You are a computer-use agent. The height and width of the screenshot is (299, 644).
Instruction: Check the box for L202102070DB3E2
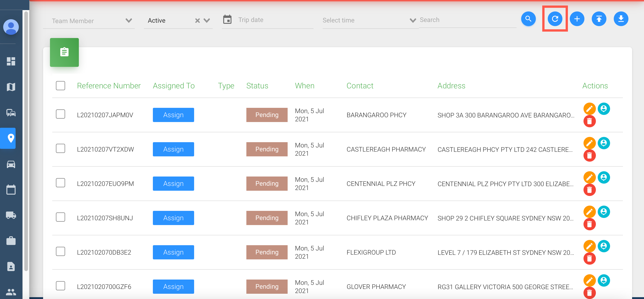click(61, 252)
